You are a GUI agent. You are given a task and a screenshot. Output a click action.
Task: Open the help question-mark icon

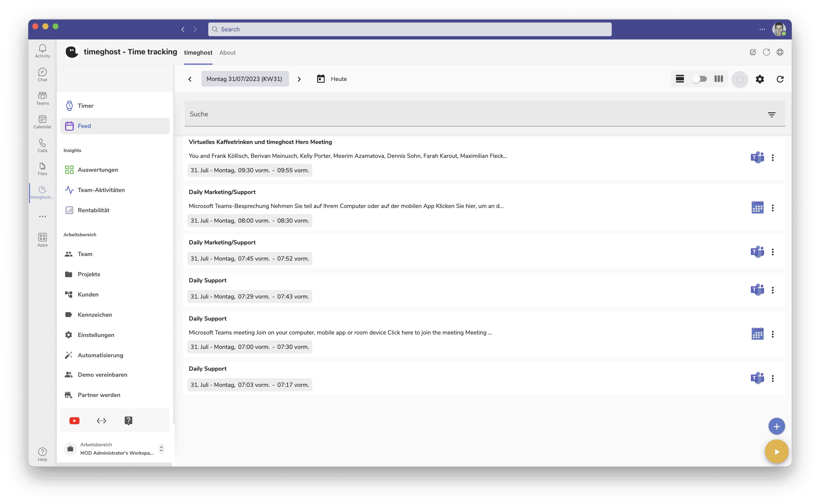pos(129,421)
